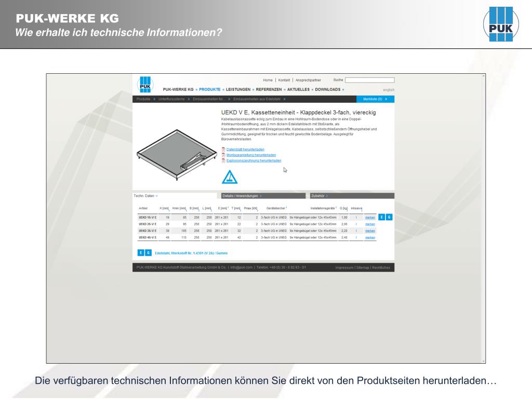This screenshot has height=399, width=532.
Task: Click the blue triangle floor-cleaning symbol icon
Action: click(230, 177)
